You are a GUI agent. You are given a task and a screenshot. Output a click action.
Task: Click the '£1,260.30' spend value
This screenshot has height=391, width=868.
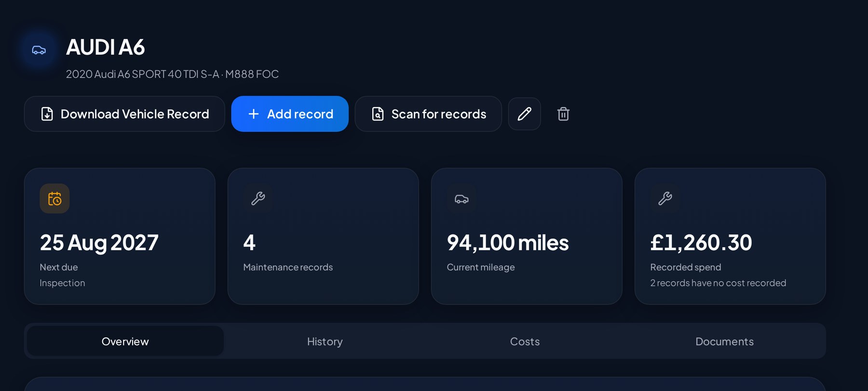tap(701, 242)
